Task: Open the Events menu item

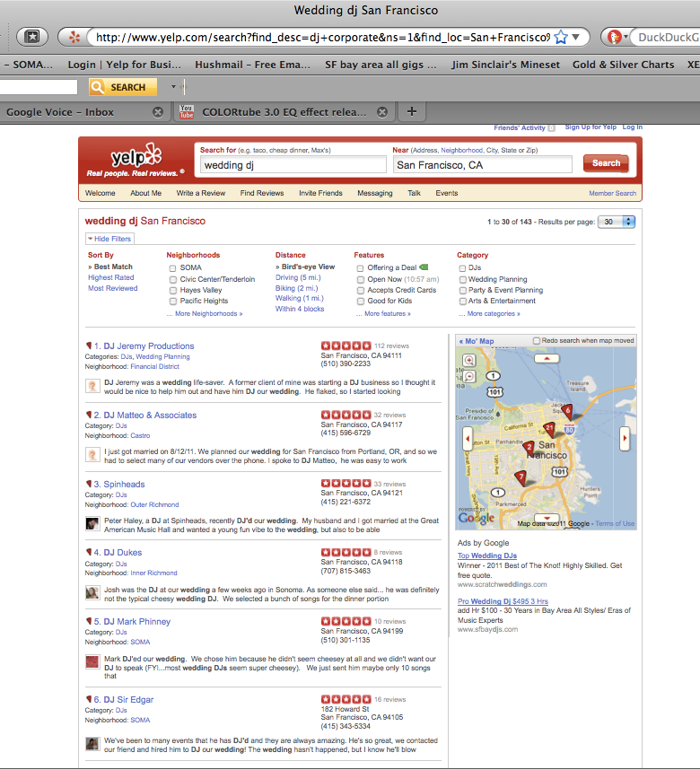Action: (447, 193)
